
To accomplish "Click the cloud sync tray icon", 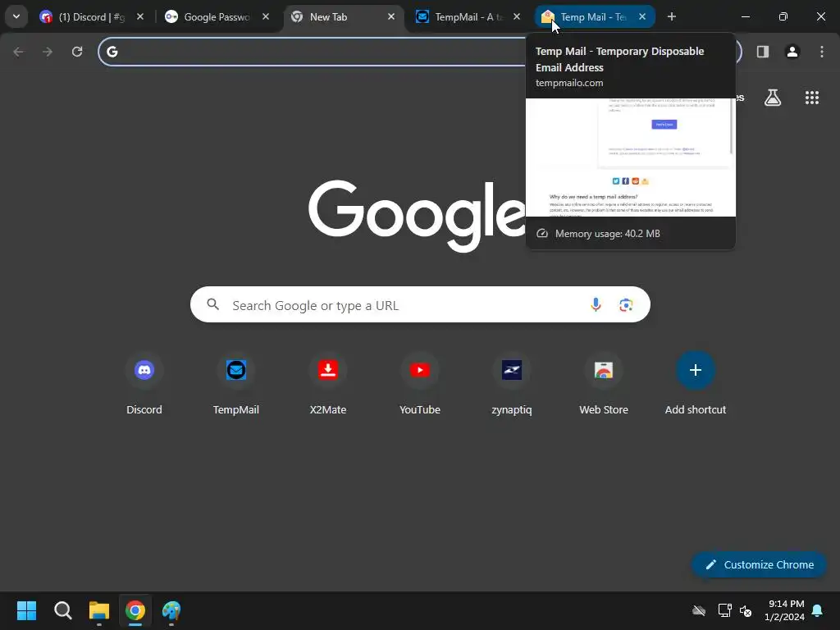I will 699,610.
